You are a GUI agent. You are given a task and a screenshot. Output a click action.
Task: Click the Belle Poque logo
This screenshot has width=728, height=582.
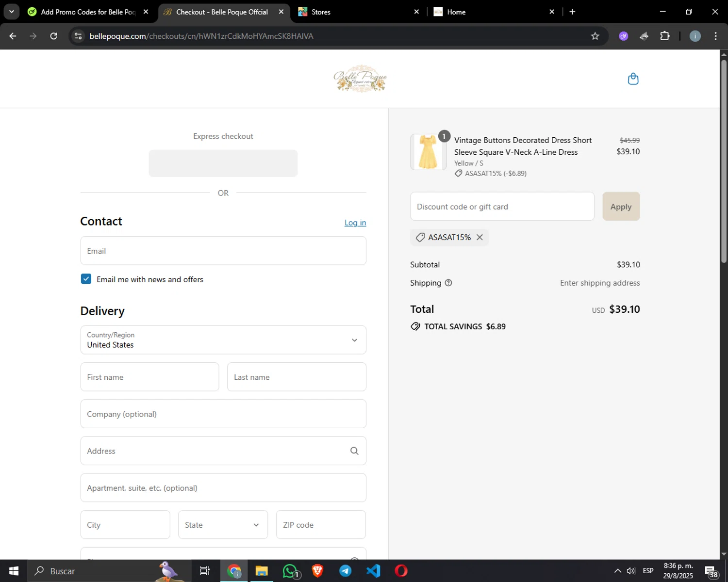pyautogui.click(x=360, y=79)
